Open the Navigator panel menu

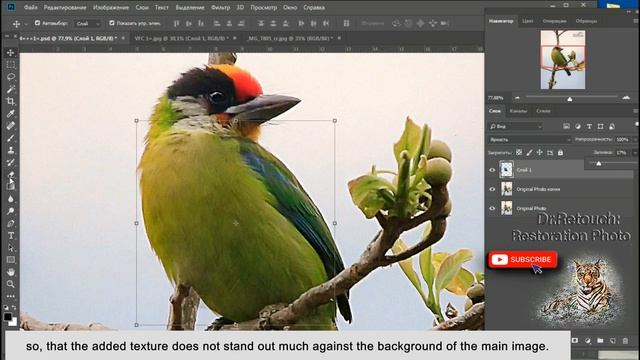[x=636, y=21]
